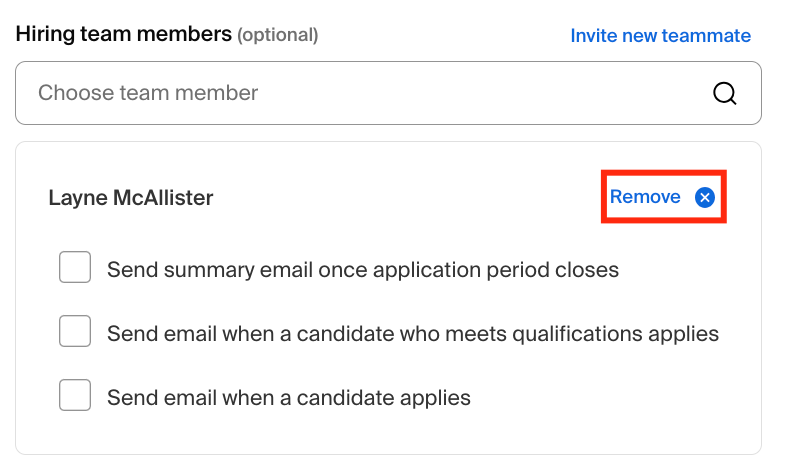Enable summary email once application period closes
This screenshot has height=476, width=802.
click(75, 267)
